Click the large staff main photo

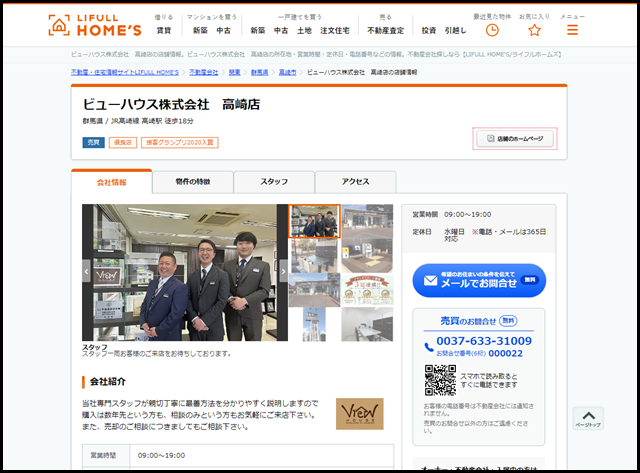click(x=185, y=273)
